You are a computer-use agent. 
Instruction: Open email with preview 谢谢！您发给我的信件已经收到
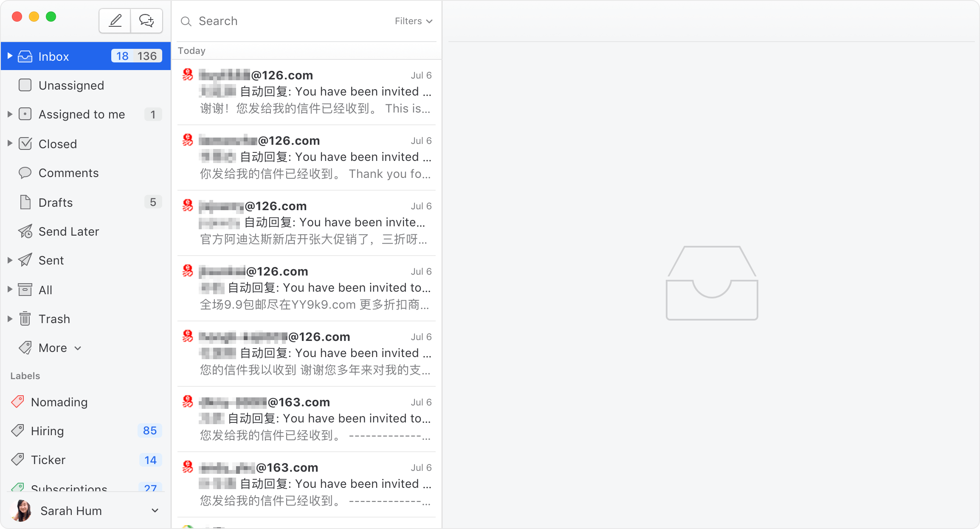pos(307,92)
